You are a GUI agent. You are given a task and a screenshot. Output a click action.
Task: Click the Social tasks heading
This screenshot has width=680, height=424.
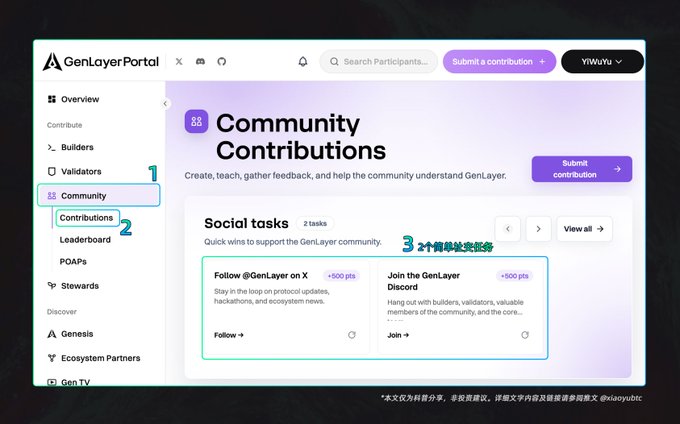pyautogui.click(x=246, y=223)
